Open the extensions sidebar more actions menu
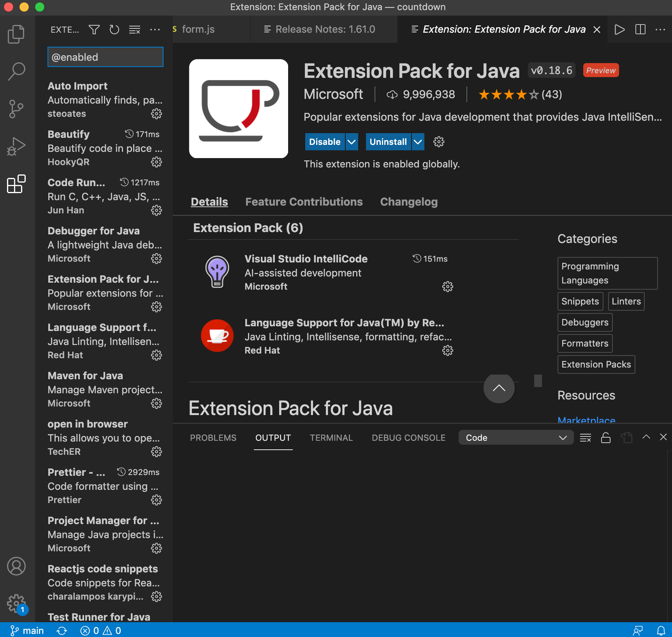672x637 pixels. point(155,30)
